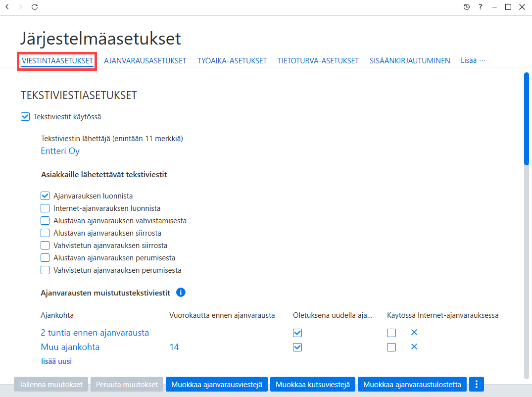The height and width of the screenshot is (397, 532).
Task: Minimize the window
Action: [x=494, y=7]
